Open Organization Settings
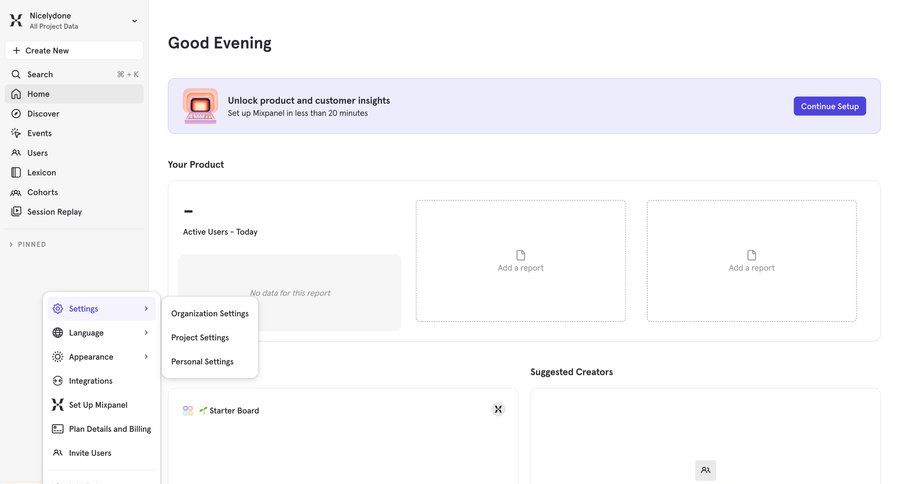900x484 pixels. [210, 313]
